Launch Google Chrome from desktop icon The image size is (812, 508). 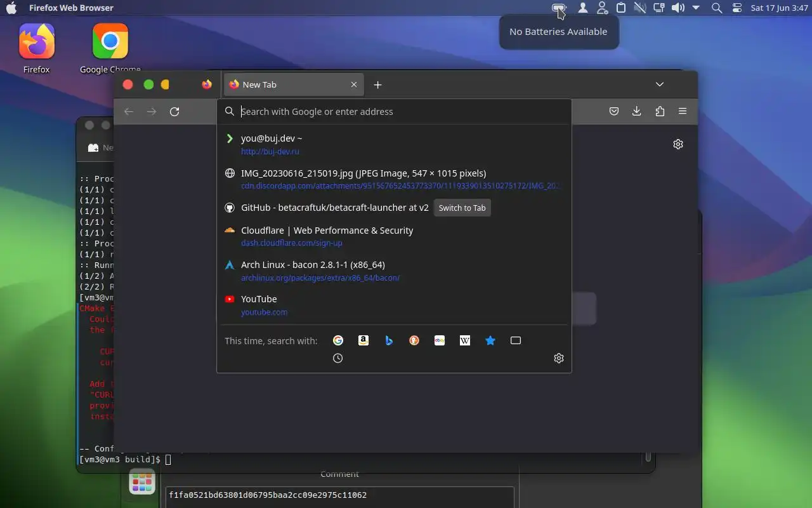click(110, 48)
